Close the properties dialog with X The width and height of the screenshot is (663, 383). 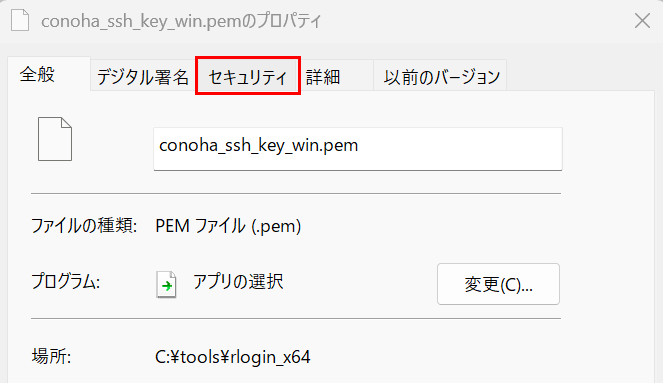tap(642, 20)
